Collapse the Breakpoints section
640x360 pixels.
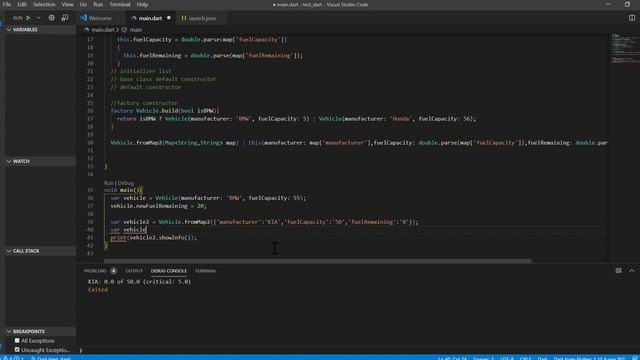coord(40,331)
